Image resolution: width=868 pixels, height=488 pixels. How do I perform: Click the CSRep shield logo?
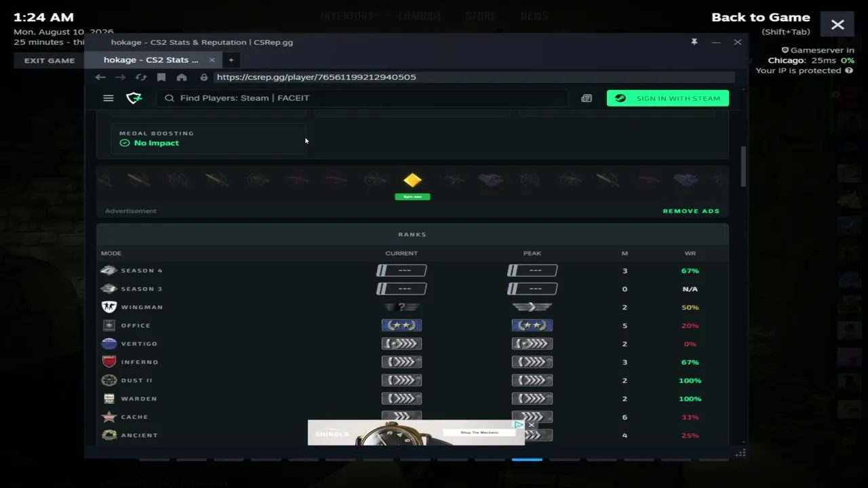pos(134,98)
